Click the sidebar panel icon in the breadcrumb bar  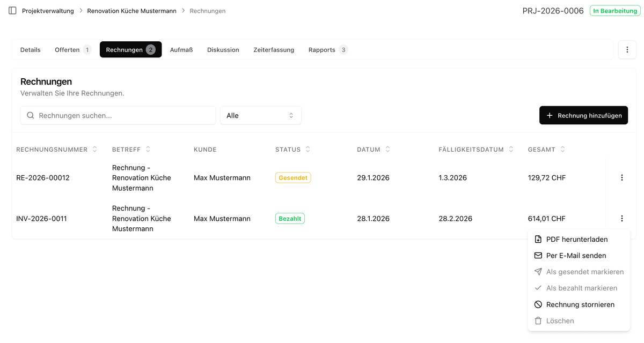coord(12,10)
